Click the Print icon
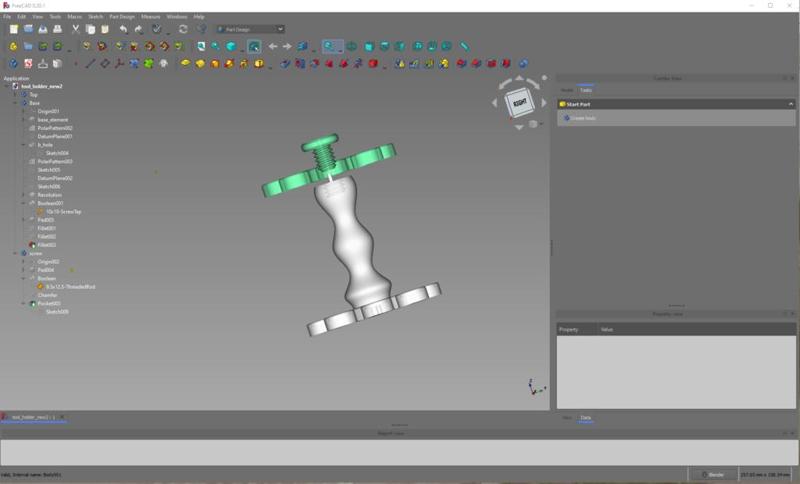The width and height of the screenshot is (800, 484). [x=58, y=29]
